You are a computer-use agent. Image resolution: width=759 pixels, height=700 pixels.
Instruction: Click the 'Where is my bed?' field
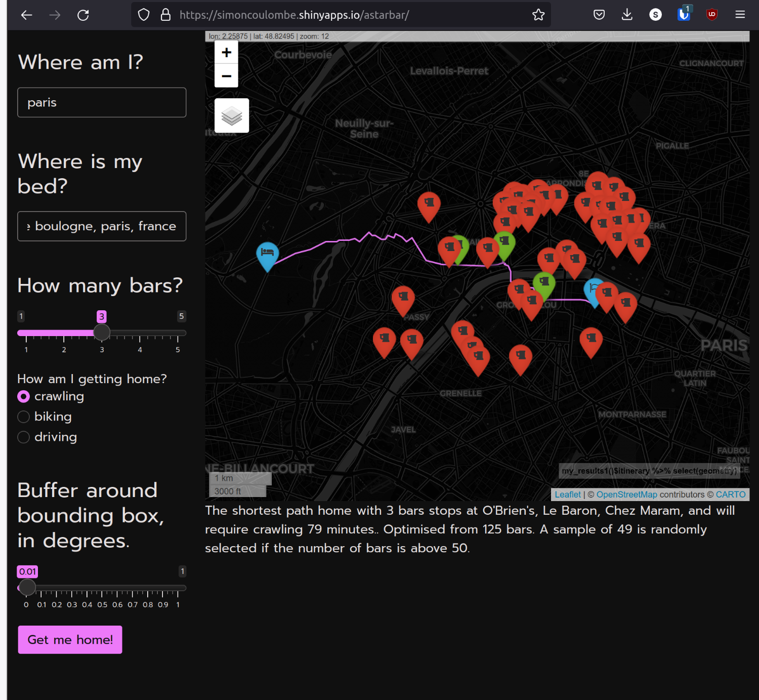click(102, 226)
